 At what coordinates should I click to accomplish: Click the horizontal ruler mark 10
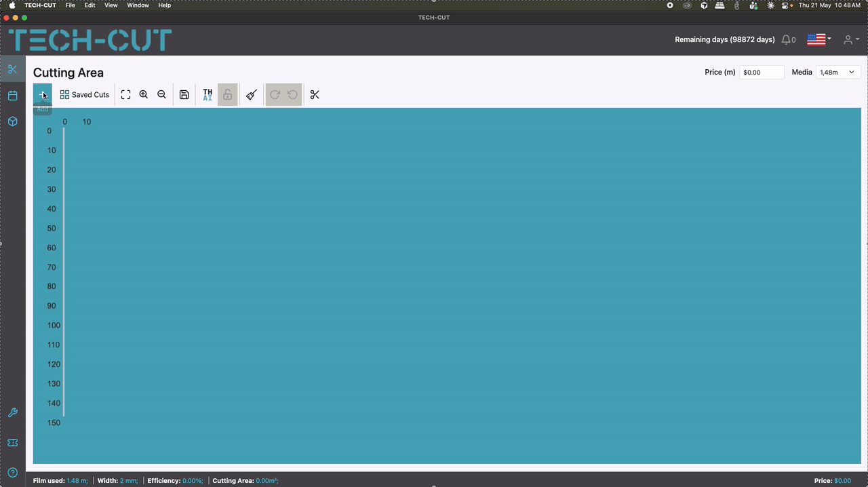87,122
